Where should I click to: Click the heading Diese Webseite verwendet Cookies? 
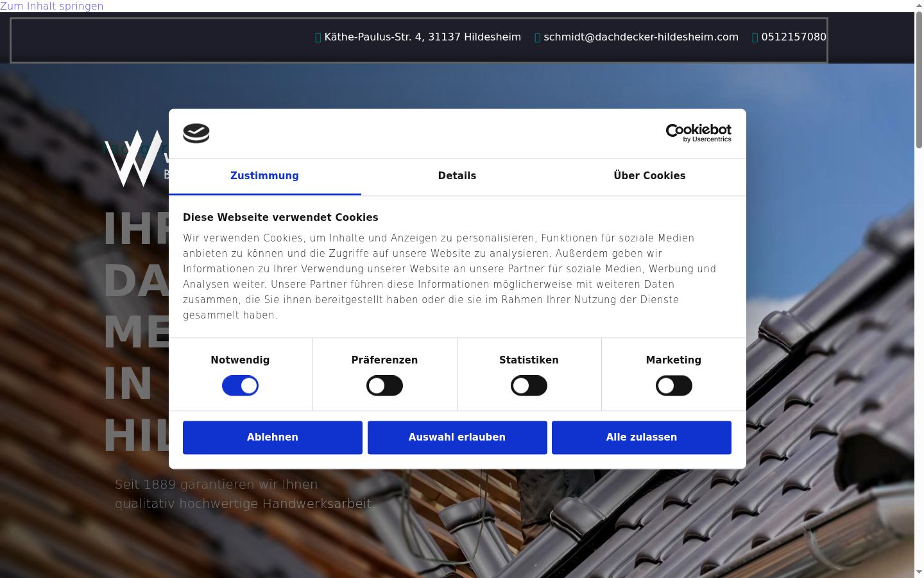pos(280,218)
